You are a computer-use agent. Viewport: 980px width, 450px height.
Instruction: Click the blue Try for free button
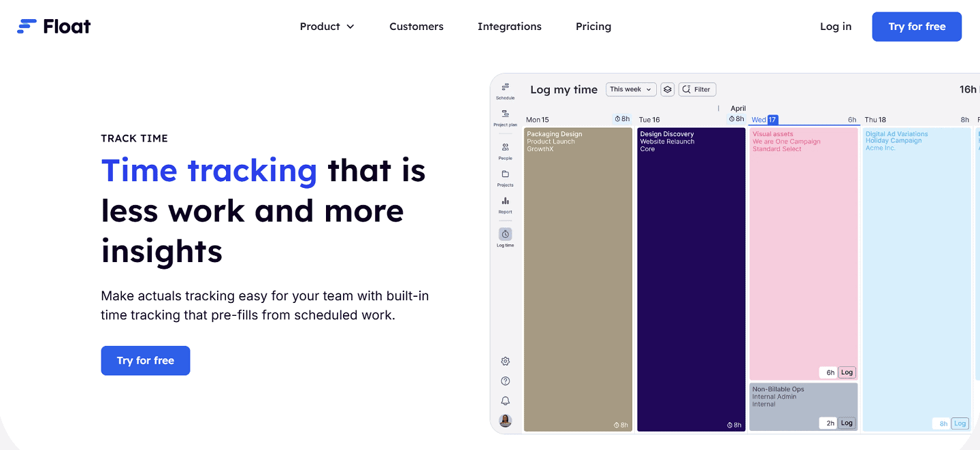click(x=916, y=27)
